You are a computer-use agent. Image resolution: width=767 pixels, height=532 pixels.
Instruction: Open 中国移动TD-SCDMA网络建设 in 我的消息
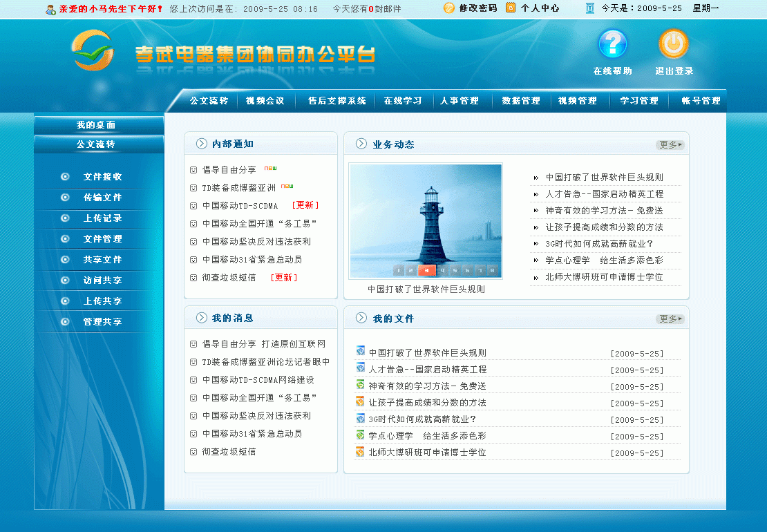[x=258, y=380]
